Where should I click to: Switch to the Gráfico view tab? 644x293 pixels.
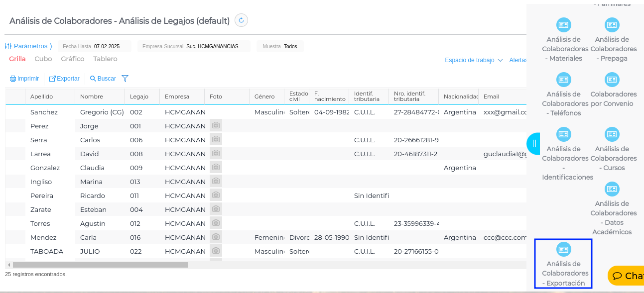(x=73, y=59)
